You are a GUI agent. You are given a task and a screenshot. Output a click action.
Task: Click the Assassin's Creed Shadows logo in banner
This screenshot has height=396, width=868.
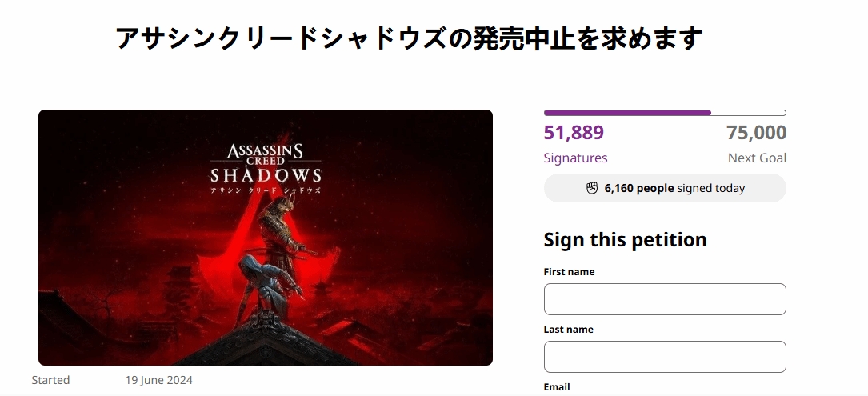coord(265,163)
